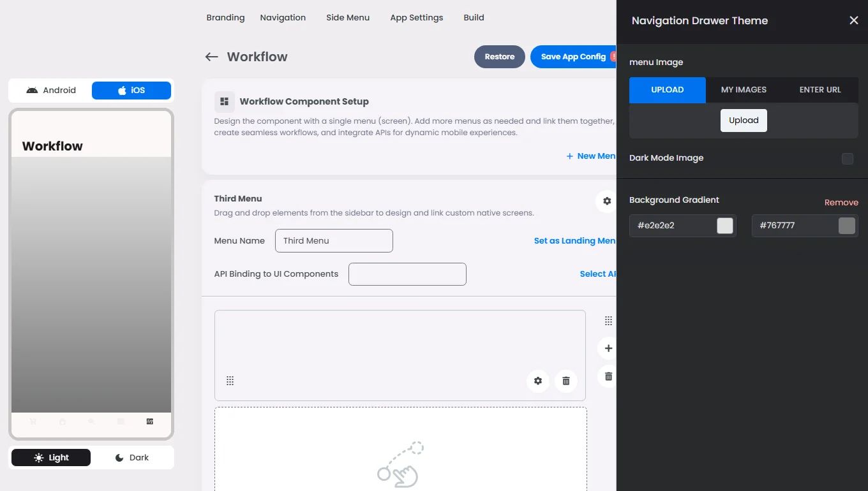The height and width of the screenshot is (491, 868).
Task: Grab the drag handle inside the component card
Action: [x=230, y=381]
